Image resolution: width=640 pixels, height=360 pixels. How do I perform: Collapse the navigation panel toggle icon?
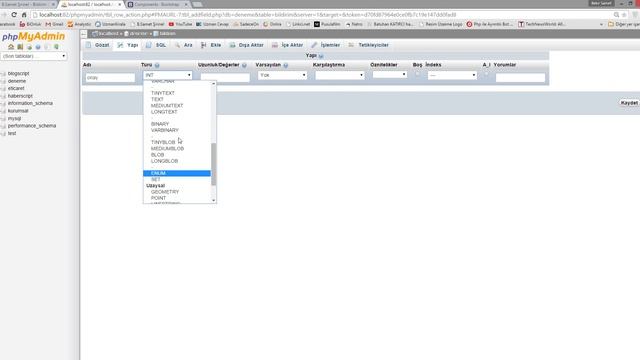[84, 34]
